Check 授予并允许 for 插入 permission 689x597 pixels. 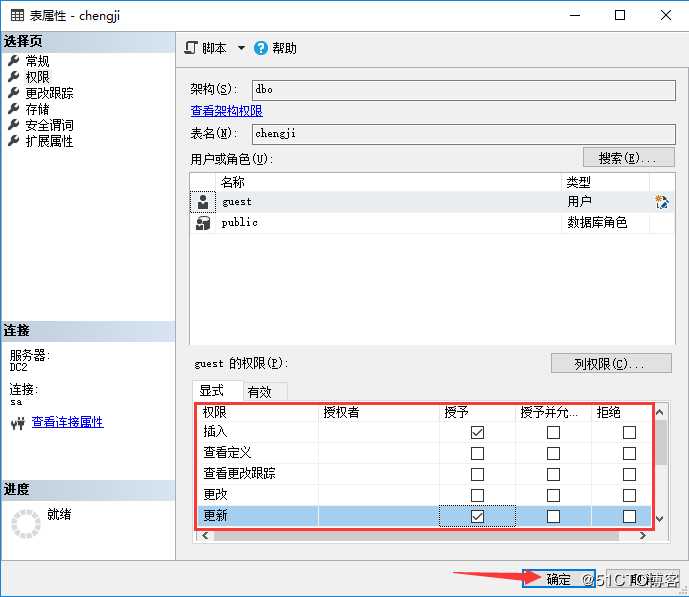[553, 433]
